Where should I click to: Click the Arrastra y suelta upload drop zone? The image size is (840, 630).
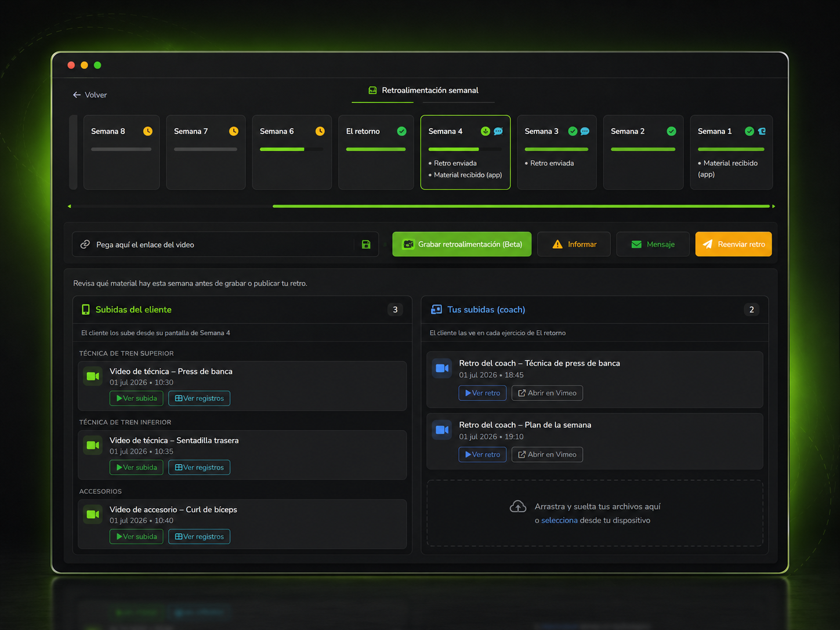pyautogui.click(x=595, y=513)
